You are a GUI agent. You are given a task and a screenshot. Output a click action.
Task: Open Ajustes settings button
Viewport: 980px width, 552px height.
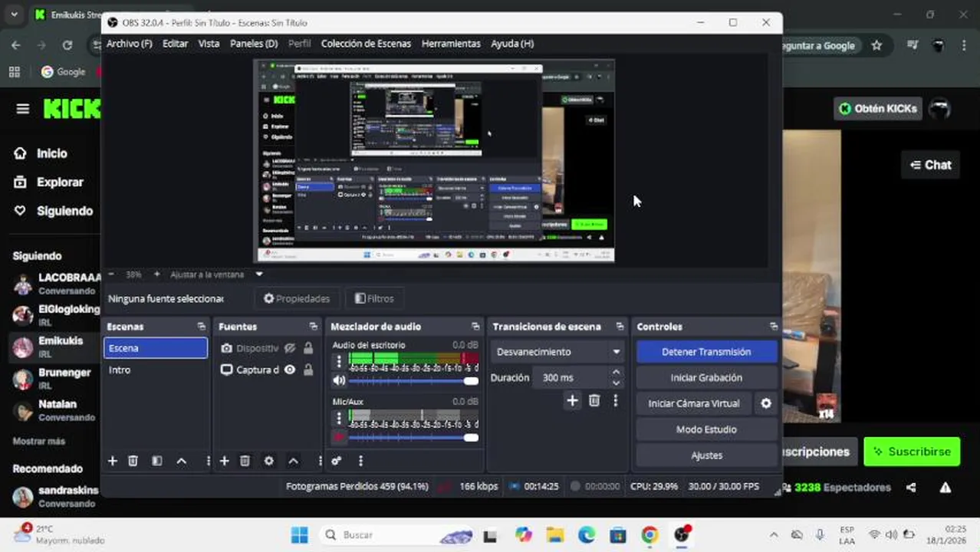[706, 455]
